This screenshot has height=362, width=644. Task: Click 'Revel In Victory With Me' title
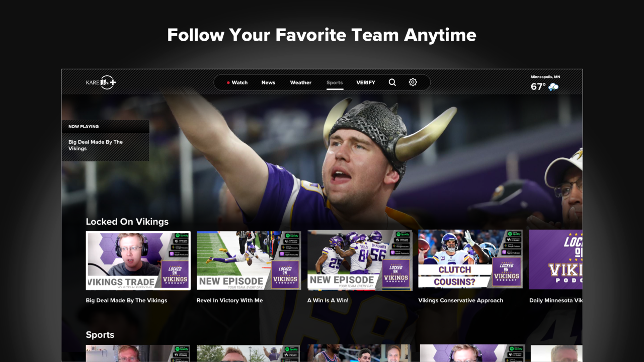point(229,300)
